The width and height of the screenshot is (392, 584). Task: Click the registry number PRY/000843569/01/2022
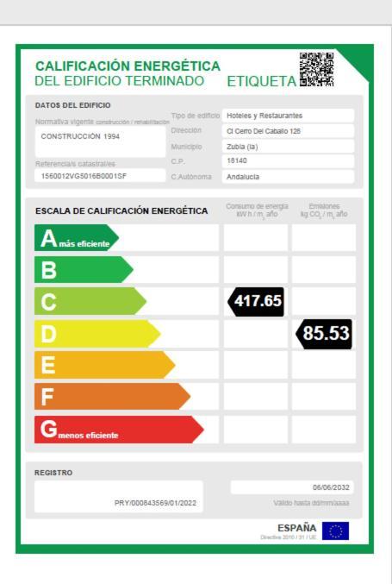[x=155, y=503]
